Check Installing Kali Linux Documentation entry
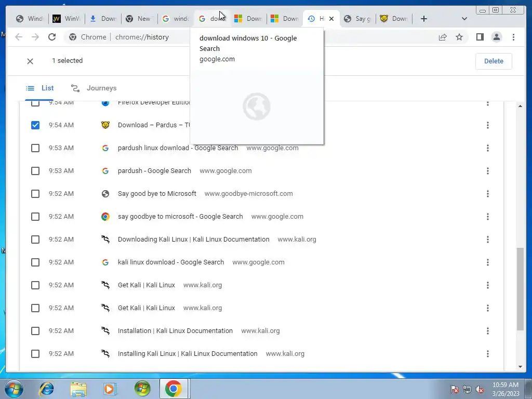The height and width of the screenshot is (399, 532). click(35, 354)
